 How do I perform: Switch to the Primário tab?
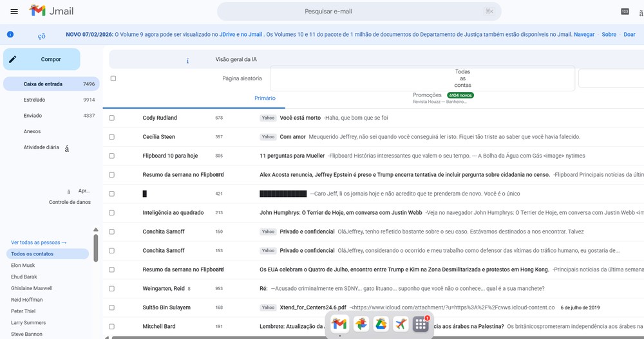[265, 98]
